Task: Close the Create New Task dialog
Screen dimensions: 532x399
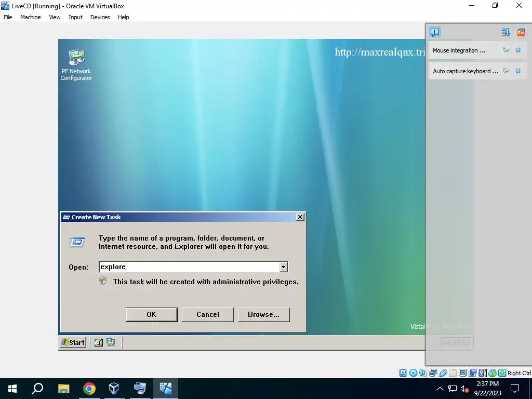Action: coord(300,217)
